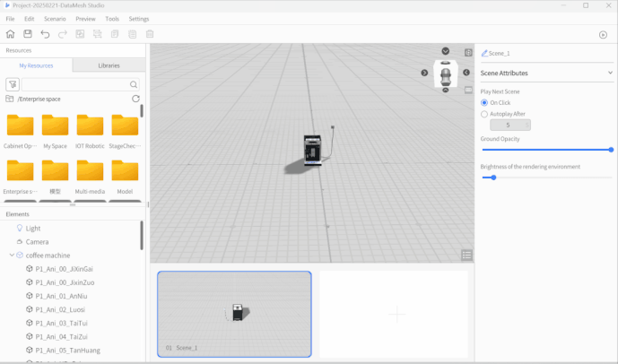The width and height of the screenshot is (618, 364).
Task: Select P1_Ani_00_JixinZuo in Elements
Action: 65,282
